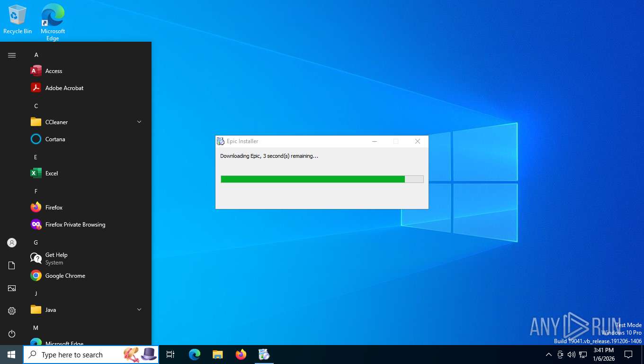Open Microsoft Edge from taskbar
The width and height of the screenshot is (644, 364).
[195, 355]
